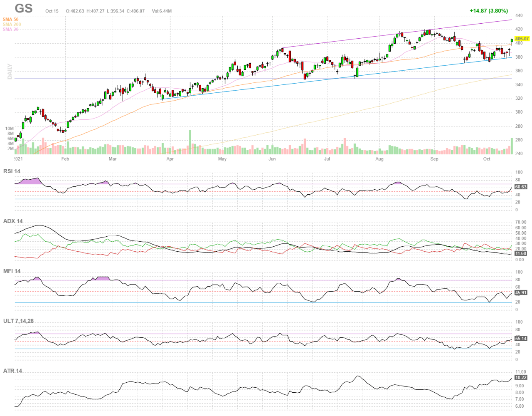Click the 440 price axis label
The image size is (532, 416).
tap(519, 15)
